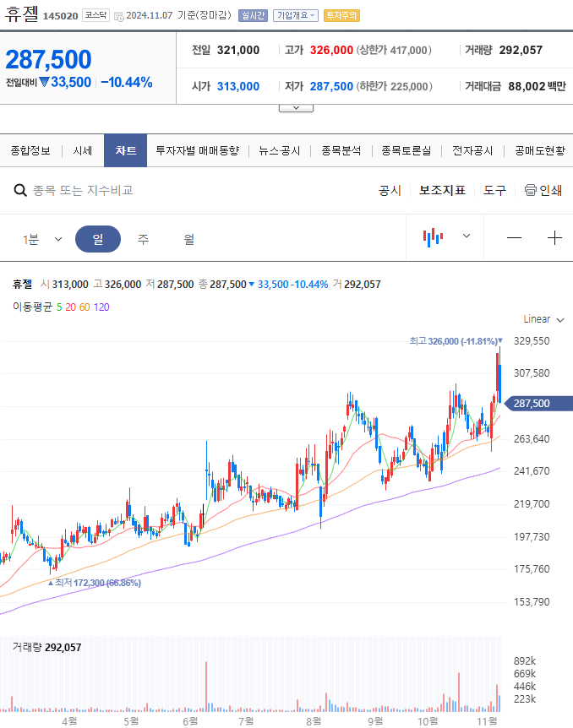Focus the 종목 또는 지수비교 search field
The height and width of the screenshot is (728, 573).
(x=83, y=190)
